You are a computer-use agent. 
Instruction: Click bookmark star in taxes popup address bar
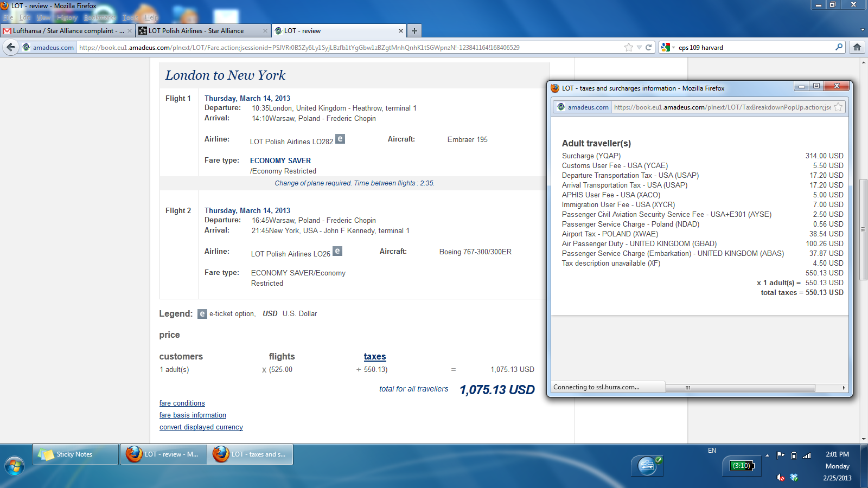coord(838,107)
